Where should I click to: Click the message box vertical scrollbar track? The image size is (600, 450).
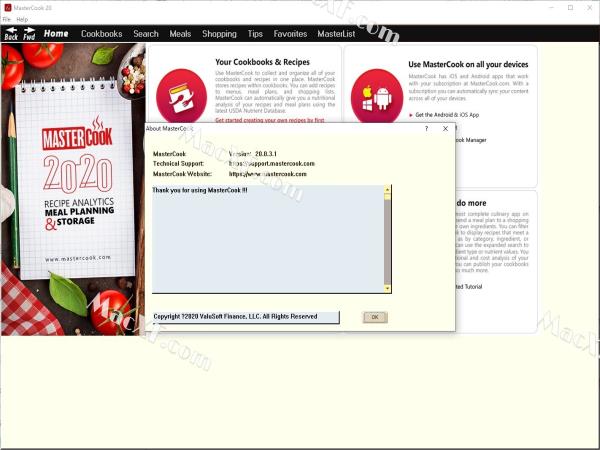point(387,242)
